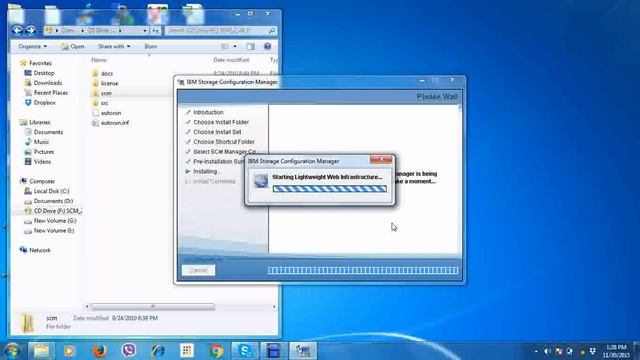640x360 pixels.
Task: Launch Google Chrome from taskbar
Action: point(217,351)
